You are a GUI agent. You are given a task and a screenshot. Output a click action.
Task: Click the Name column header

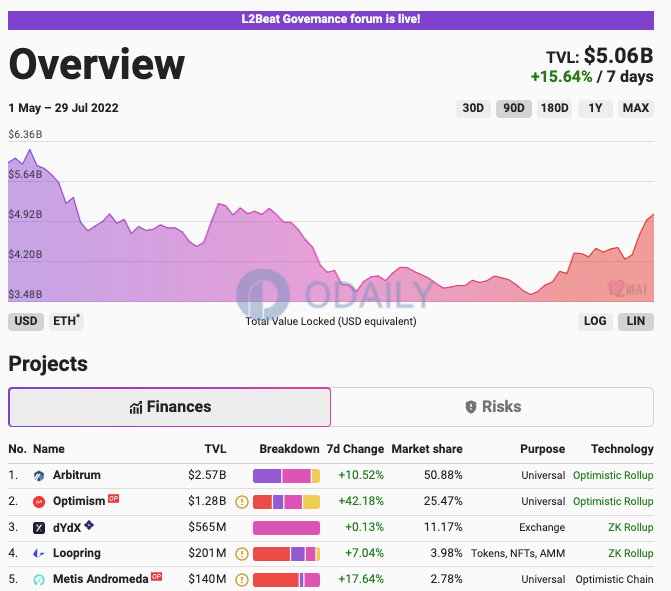point(49,449)
